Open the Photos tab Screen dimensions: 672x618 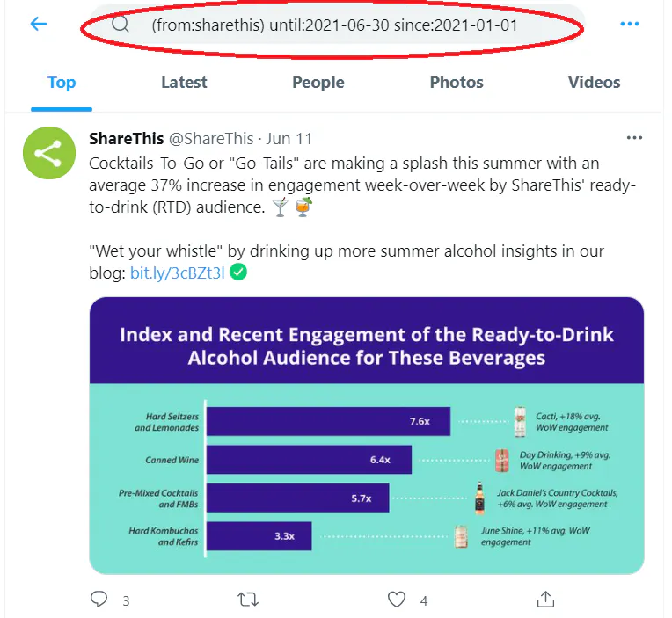click(x=457, y=83)
